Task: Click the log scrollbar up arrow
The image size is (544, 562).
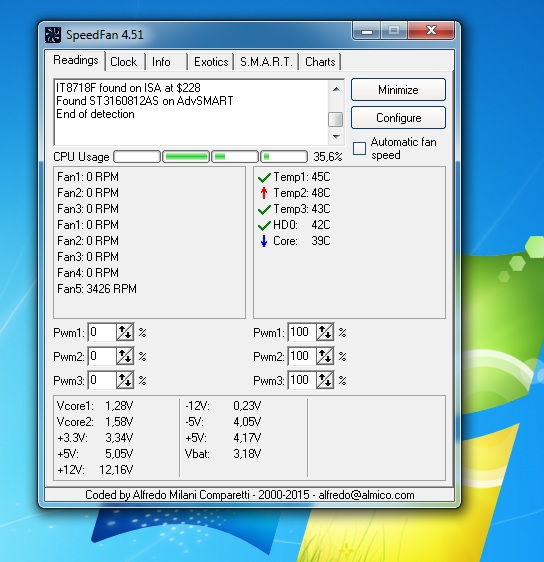Action: coord(336,89)
